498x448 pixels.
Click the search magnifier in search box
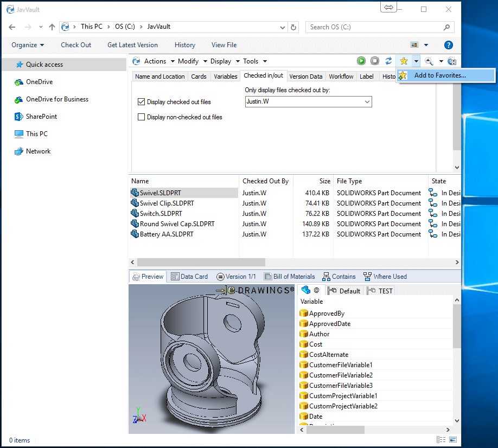point(446,27)
